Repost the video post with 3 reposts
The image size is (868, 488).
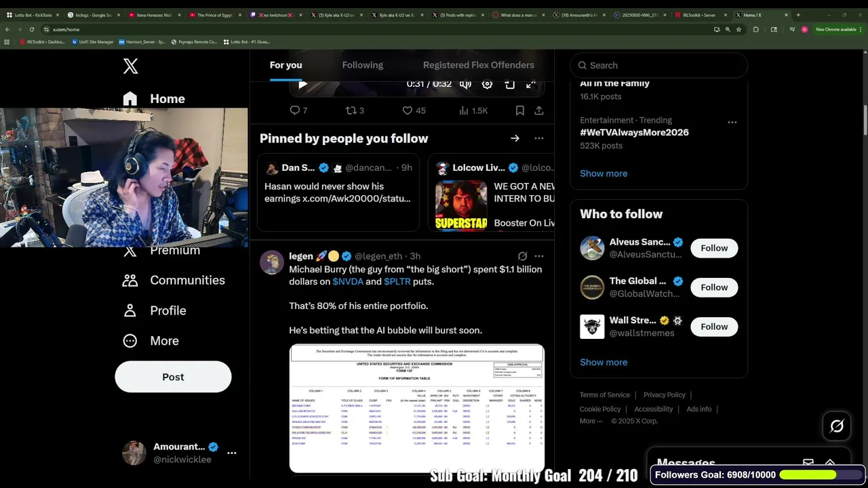355,110
